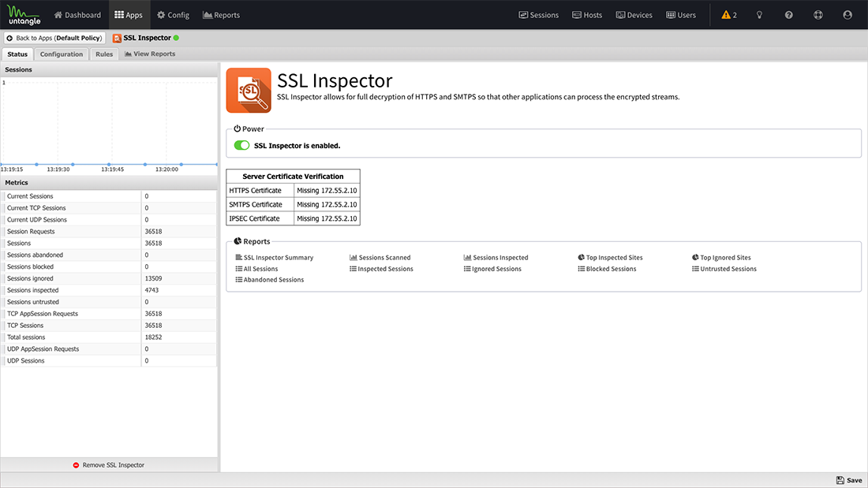Click HTTPS Certificate status cell
The height and width of the screenshot is (488, 868).
(x=327, y=190)
